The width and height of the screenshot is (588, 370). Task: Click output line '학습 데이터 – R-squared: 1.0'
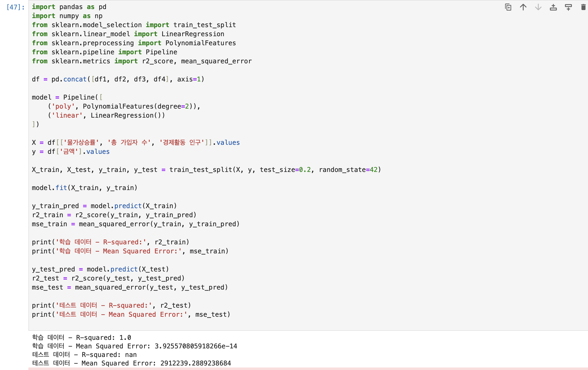pos(82,338)
